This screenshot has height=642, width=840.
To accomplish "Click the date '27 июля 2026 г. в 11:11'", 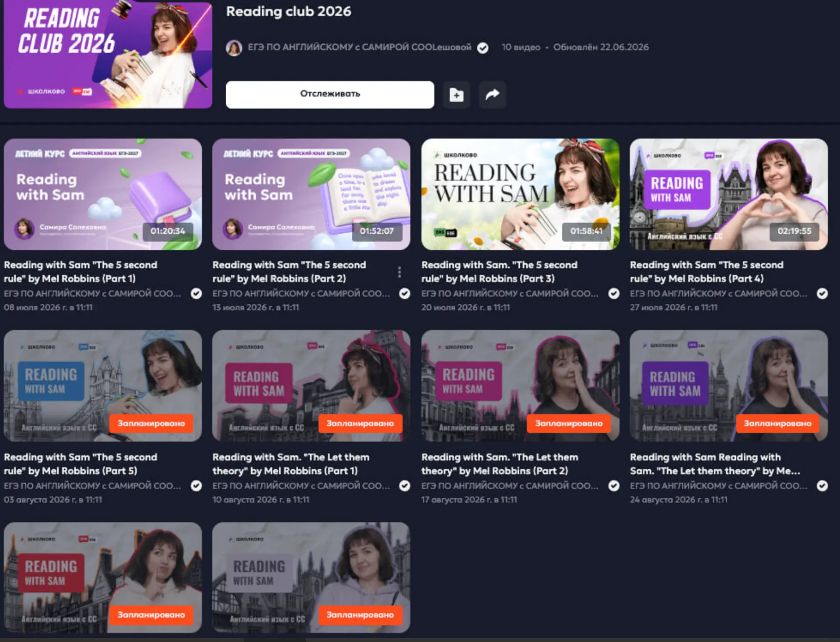I will click(x=674, y=307).
